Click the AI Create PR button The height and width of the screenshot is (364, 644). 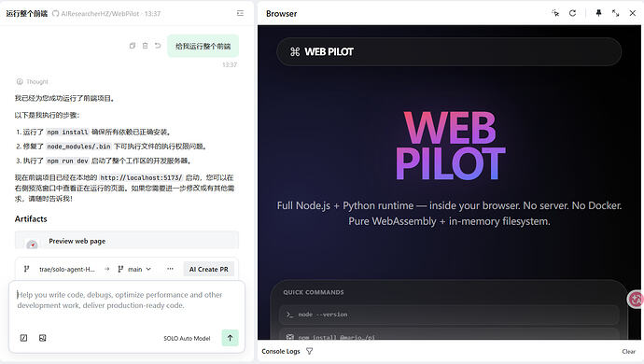tap(209, 269)
